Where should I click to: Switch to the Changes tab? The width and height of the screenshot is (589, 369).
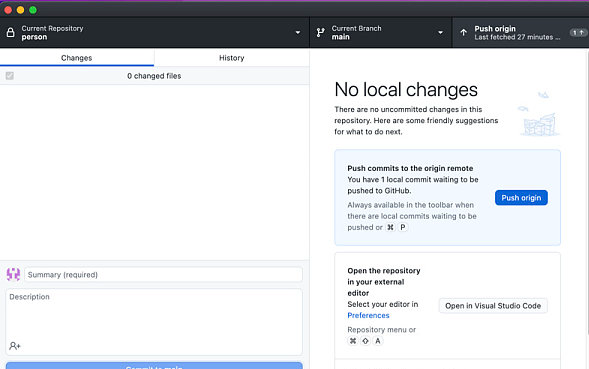[77, 58]
